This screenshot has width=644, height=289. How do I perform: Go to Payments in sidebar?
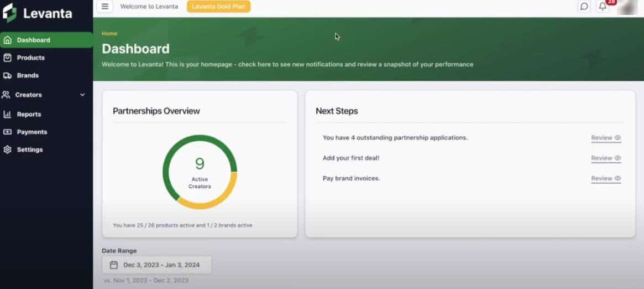click(32, 132)
